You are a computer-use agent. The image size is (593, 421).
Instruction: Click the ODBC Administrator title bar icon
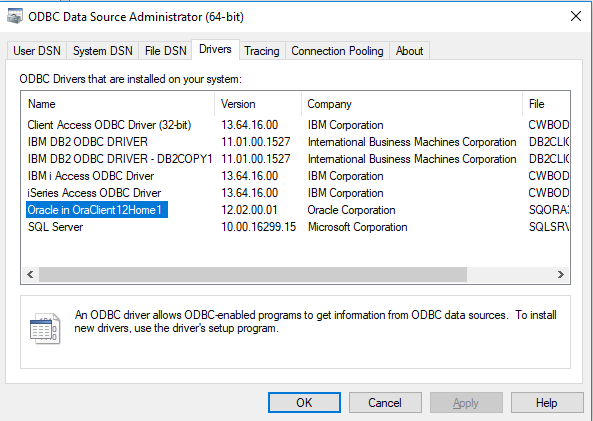tap(15, 17)
